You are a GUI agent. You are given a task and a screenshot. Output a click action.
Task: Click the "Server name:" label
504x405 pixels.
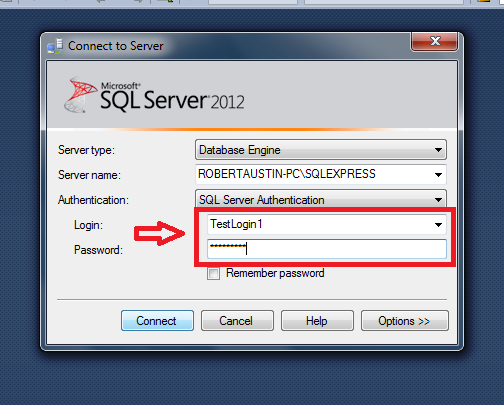point(89,175)
